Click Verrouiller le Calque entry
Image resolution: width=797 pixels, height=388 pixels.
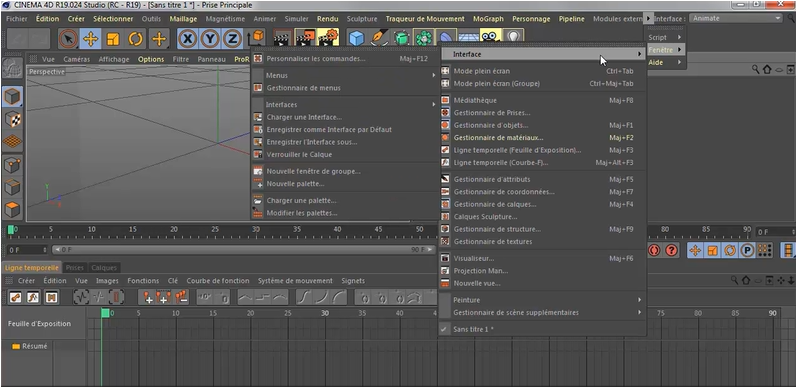click(345, 154)
